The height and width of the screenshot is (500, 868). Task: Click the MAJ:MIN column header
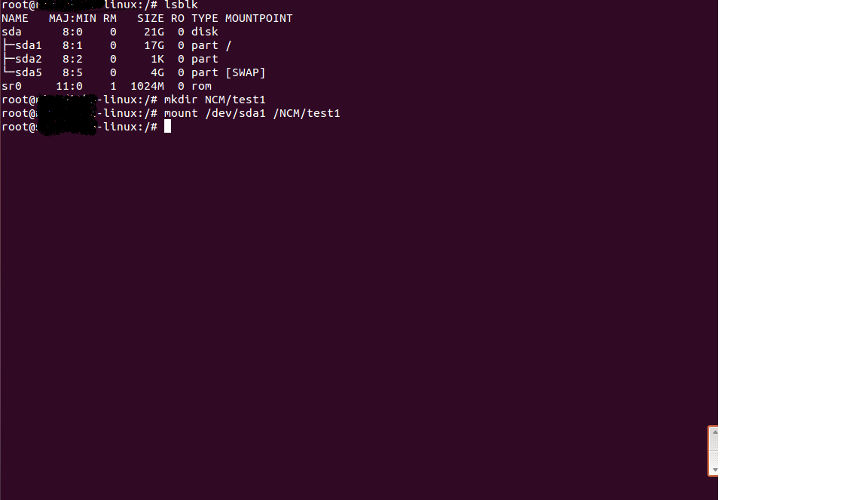tap(72, 18)
